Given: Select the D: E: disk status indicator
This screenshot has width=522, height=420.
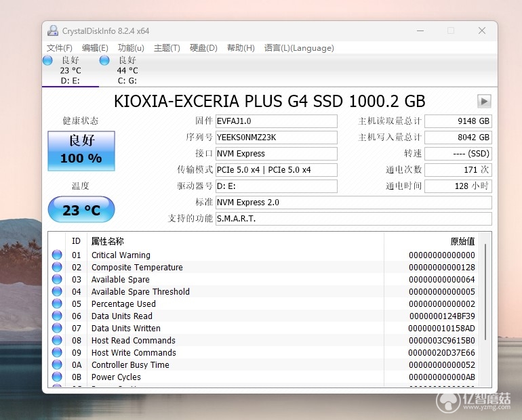Looking at the screenshot, I should [x=47, y=60].
